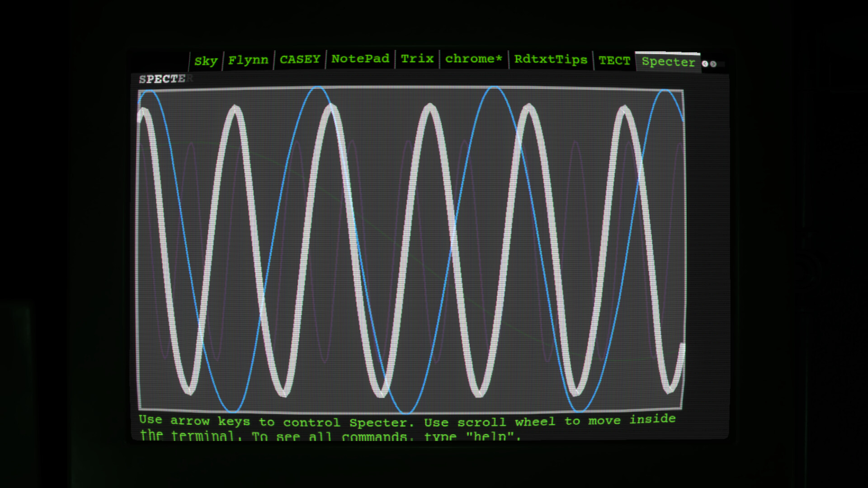This screenshot has width=868, height=488.
Task: Select the TECT tab
Action: [615, 60]
